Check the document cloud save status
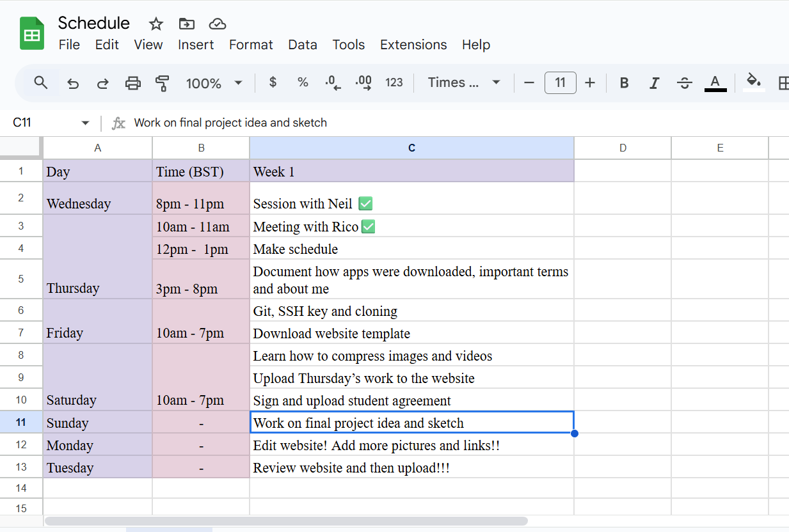The image size is (789, 532). 218,24
